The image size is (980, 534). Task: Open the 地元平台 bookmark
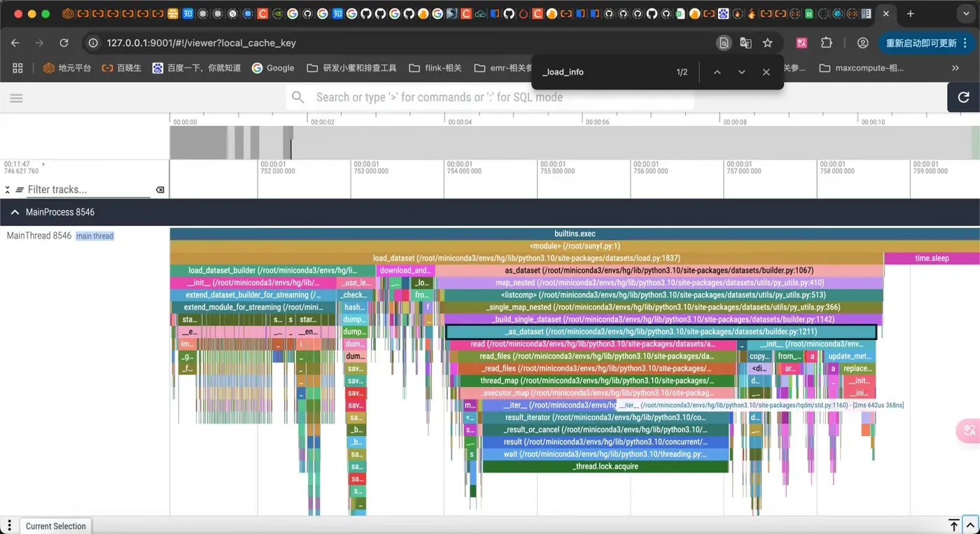tap(67, 68)
